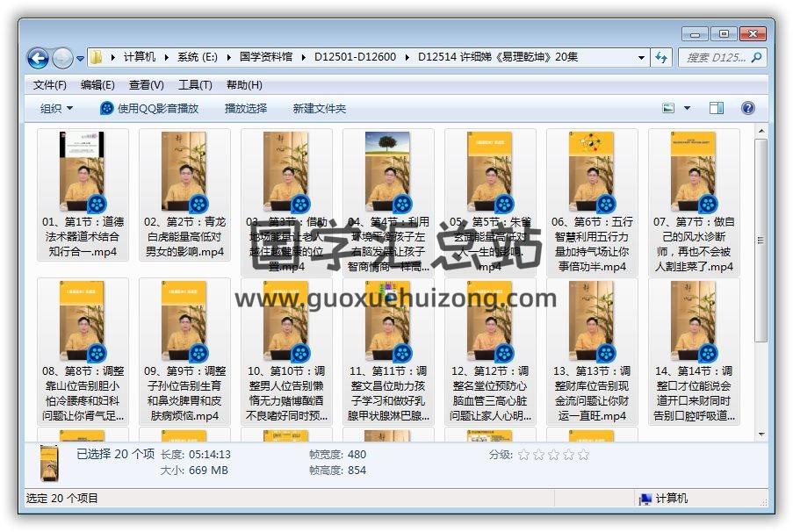Click QQ影音 badge on video 01
The height and width of the screenshot is (532, 793).
click(97, 204)
